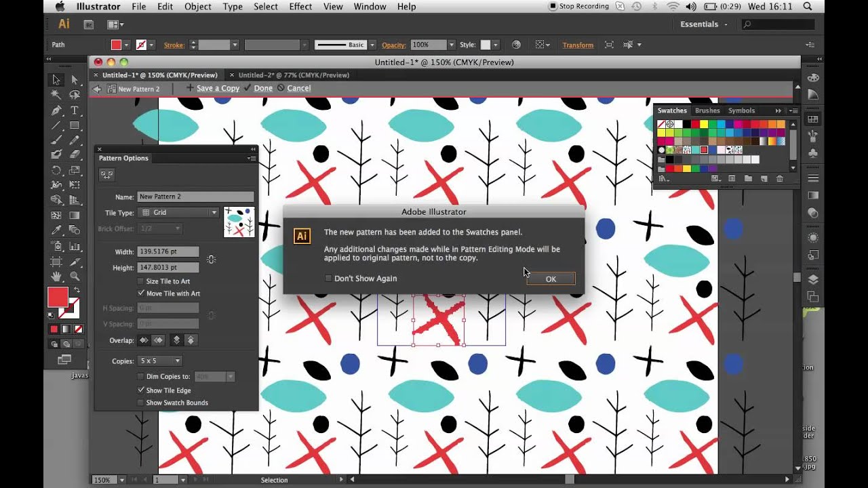Select the Scale tool
The image size is (868, 488).
coord(75,170)
